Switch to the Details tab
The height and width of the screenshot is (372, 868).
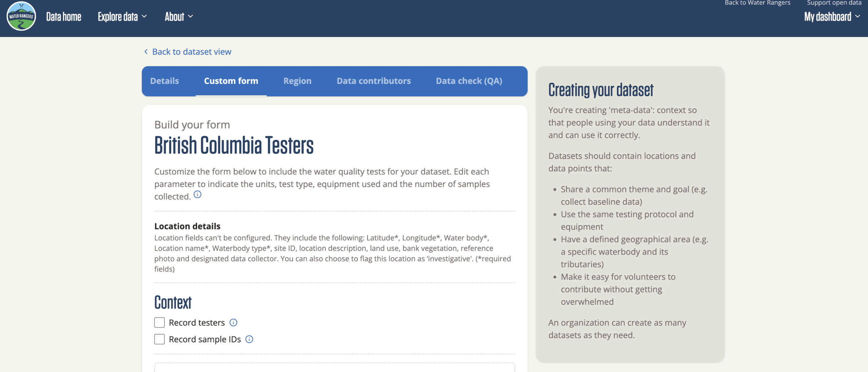pyautogui.click(x=164, y=81)
